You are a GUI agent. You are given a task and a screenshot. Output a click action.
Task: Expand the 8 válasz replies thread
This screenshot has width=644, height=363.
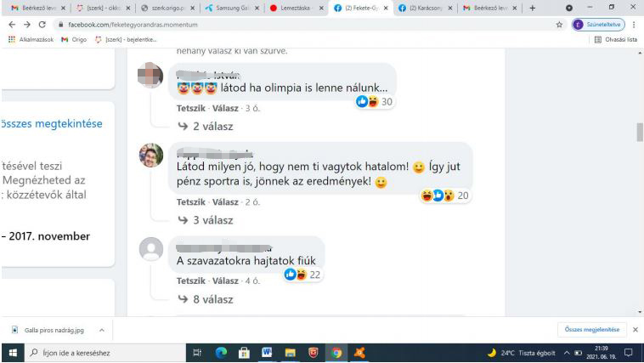click(x=206, y=299)
